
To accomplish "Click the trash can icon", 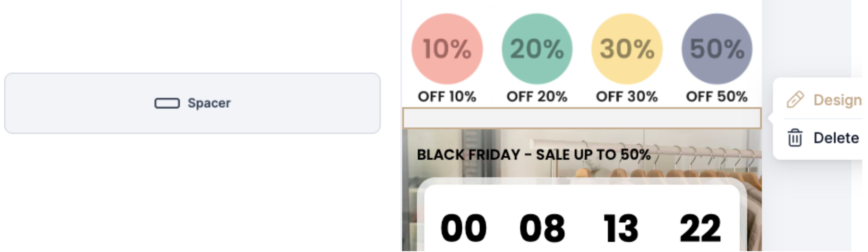I will point(795,138).
